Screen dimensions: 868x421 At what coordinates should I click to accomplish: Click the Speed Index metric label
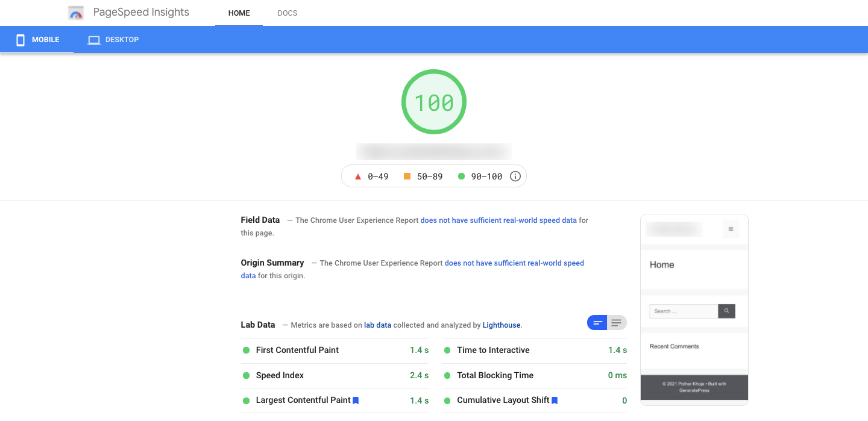pos(280,376)
